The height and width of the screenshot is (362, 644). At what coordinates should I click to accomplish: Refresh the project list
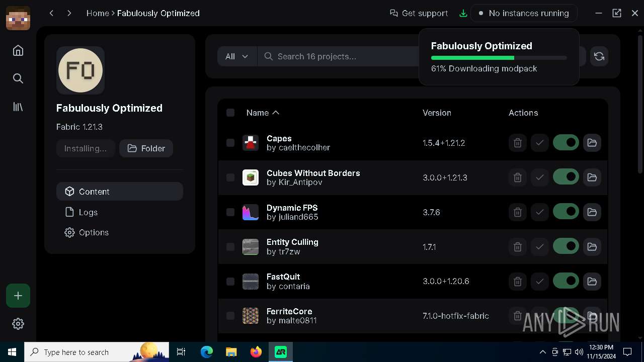pos(599,56)
